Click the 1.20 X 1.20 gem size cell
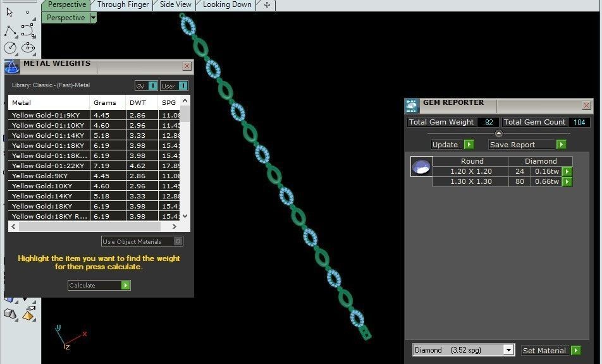602x364 pixels. click(470, 171)
